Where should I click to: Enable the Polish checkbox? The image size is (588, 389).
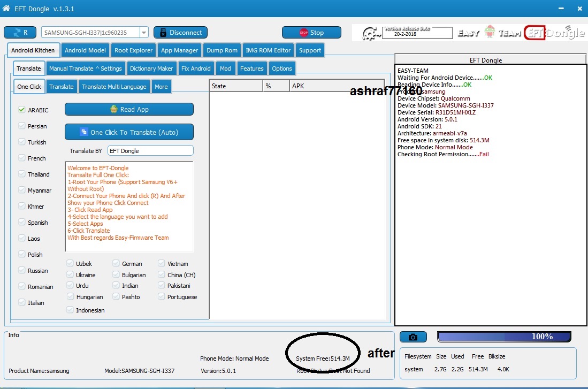click(22, 254)
